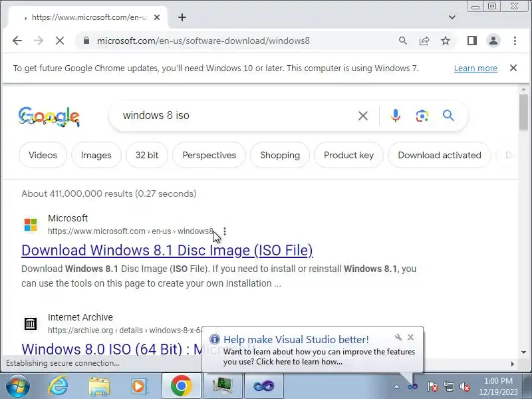Click the microsoft.com result URL breadcrumb
532x399 pixels.
click(x=130, y=231)
